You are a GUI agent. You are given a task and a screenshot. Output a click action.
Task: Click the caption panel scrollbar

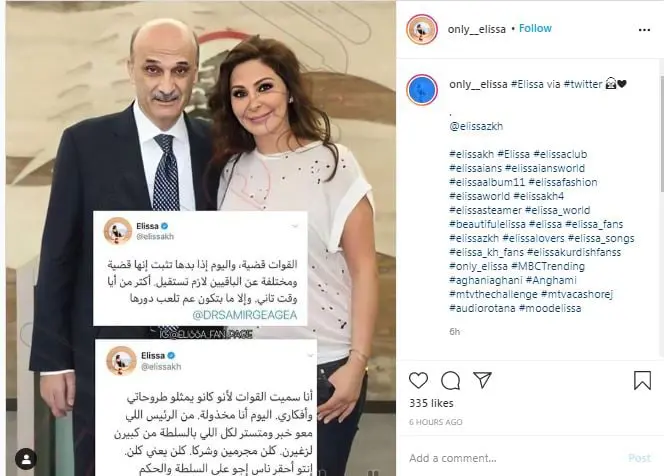(x=661, y=132)
